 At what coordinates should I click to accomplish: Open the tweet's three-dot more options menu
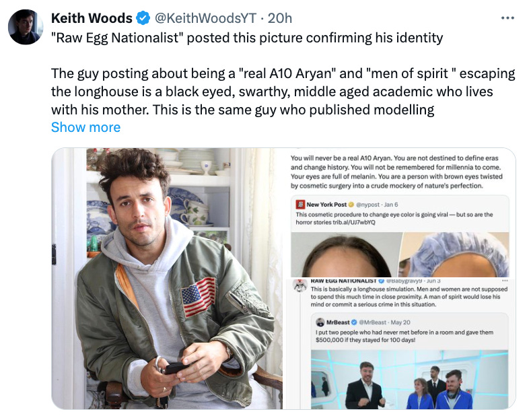pos(507,18)
